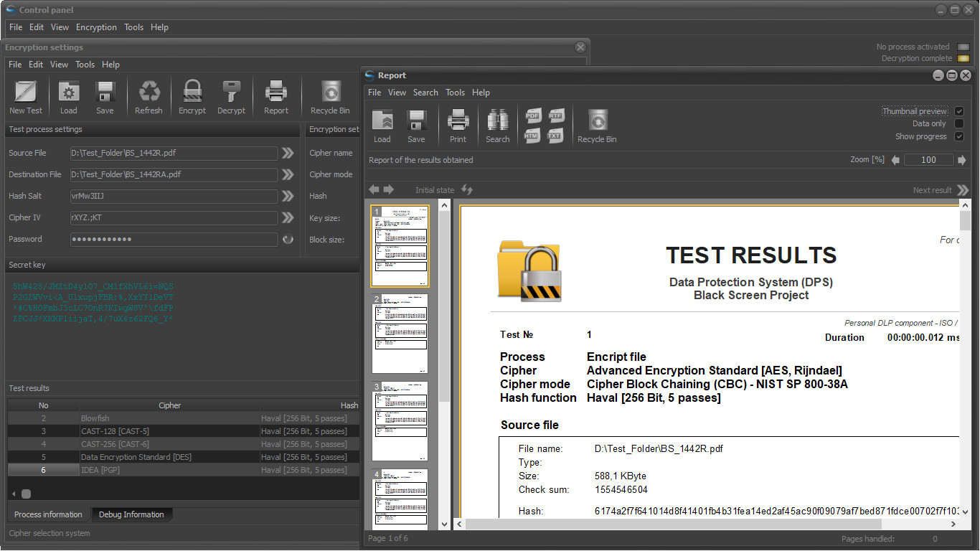Uncheck the Show progress checkbox

point(959,136)
